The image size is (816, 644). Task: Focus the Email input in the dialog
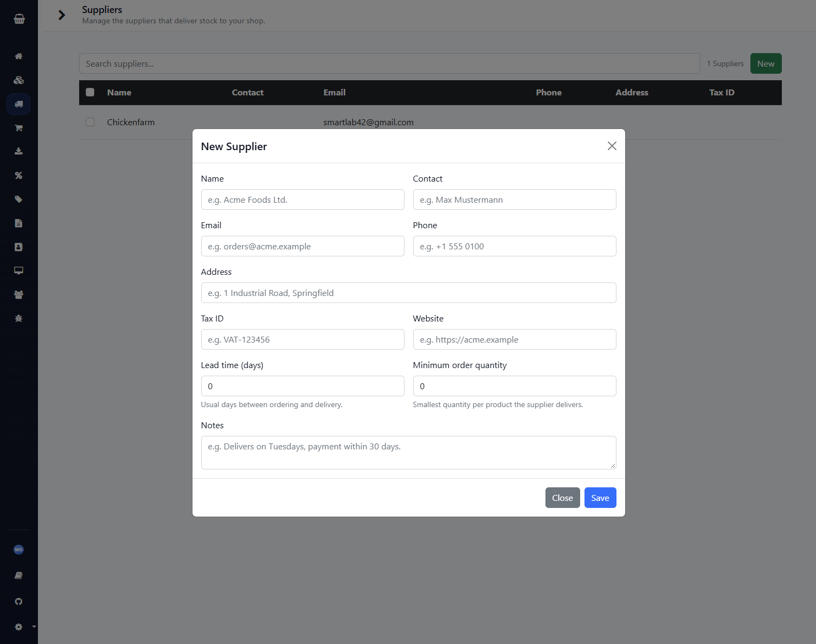coord(303,246)
